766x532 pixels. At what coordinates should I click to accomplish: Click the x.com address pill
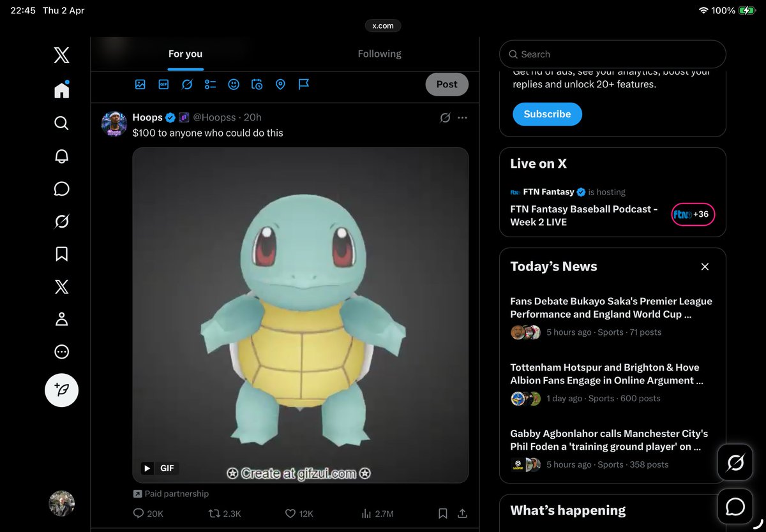pos(383,26)
